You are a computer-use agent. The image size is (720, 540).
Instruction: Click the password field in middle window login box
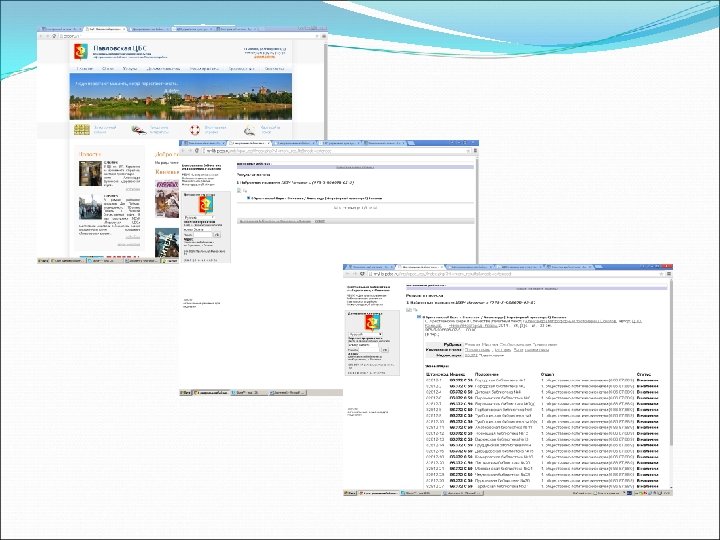[203, 235]
